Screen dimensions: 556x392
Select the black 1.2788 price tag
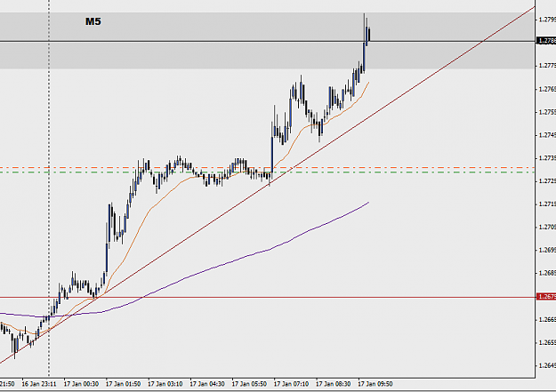(x=546, y=41)
